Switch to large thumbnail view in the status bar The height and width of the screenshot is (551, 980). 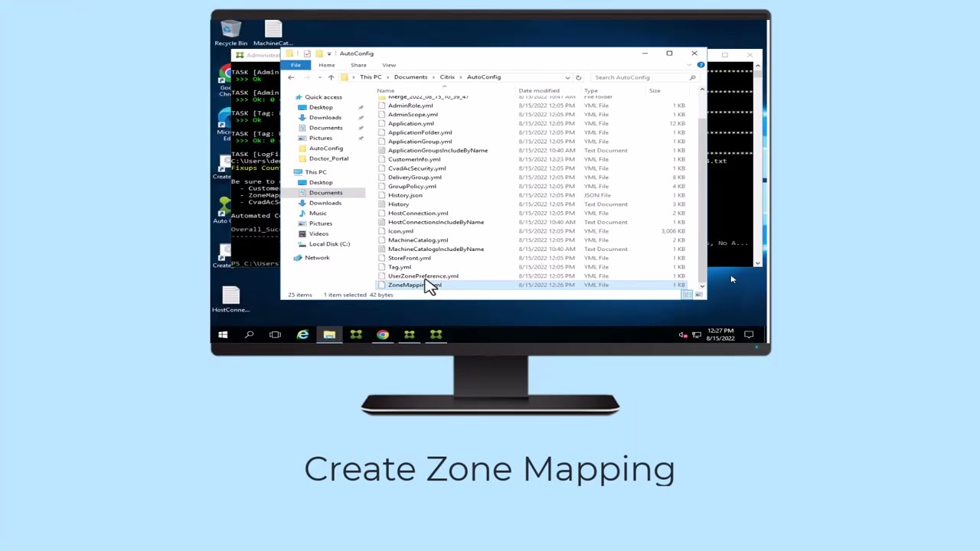[x=697, y=295]
